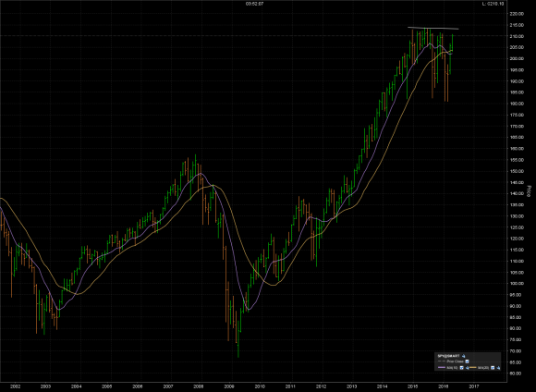Click the clock time display at top center

[254, 4]
